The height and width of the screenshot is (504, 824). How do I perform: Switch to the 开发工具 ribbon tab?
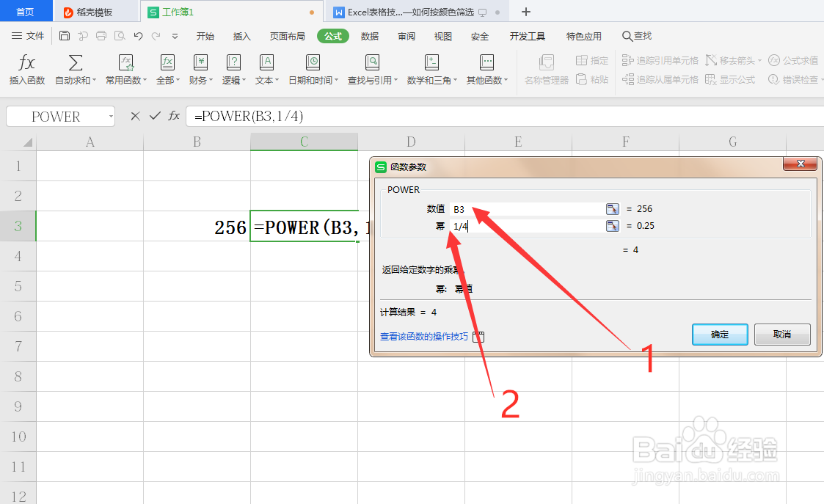click(527, 36)
